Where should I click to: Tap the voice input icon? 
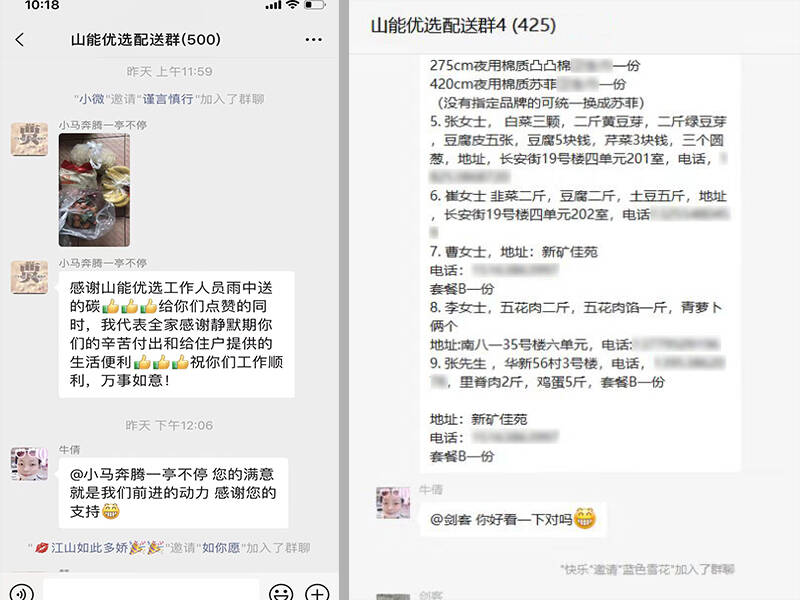coord(21,592)
